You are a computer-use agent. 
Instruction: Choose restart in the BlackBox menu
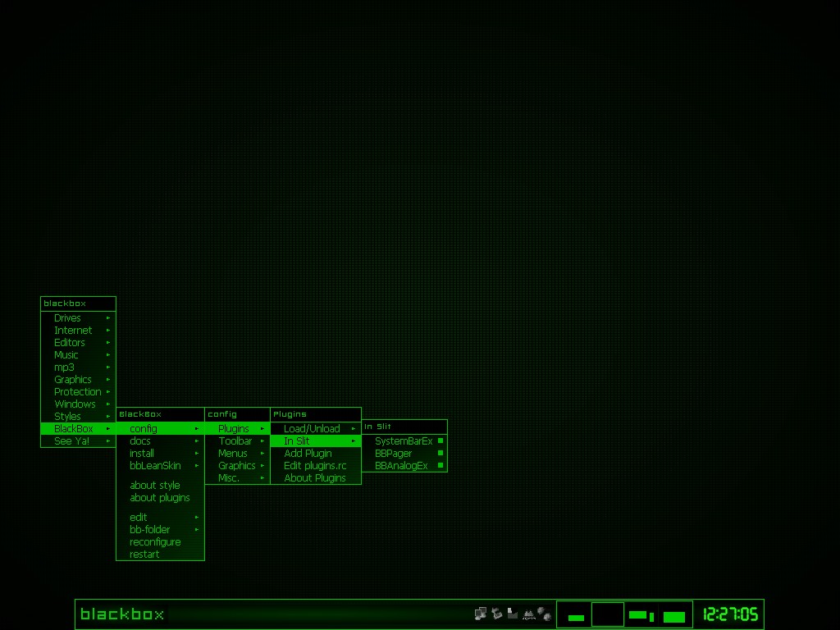click(x=160, y=555)
